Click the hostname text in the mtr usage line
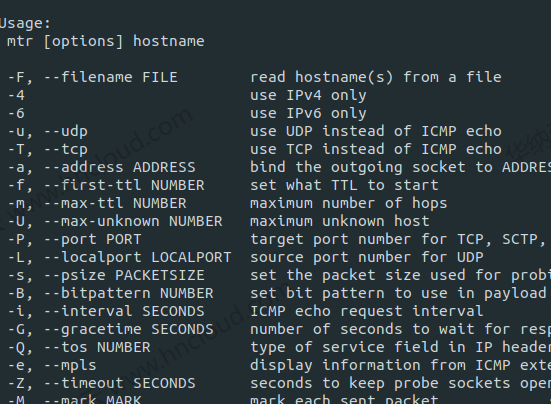This screenshot has height=404, width=551. pyautogui.click(x=169, y=41)
